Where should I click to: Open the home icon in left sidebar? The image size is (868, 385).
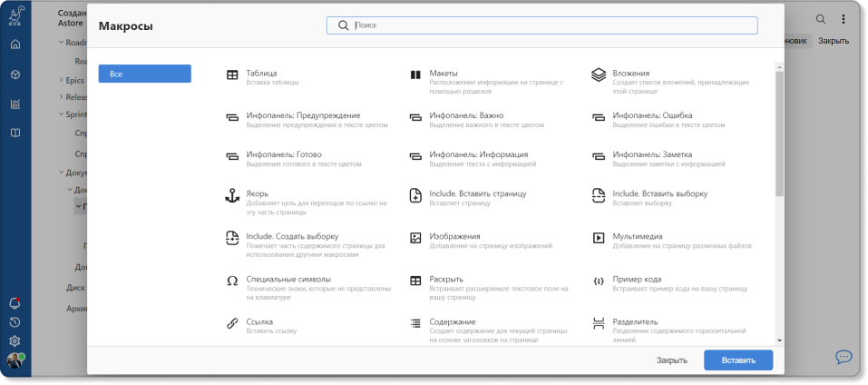click(x=15, y=44)
